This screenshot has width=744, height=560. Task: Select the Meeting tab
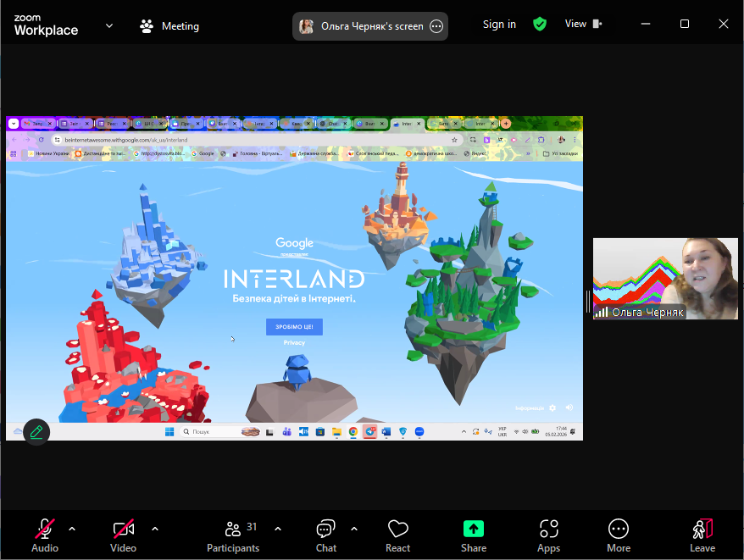tap(169, 25)
